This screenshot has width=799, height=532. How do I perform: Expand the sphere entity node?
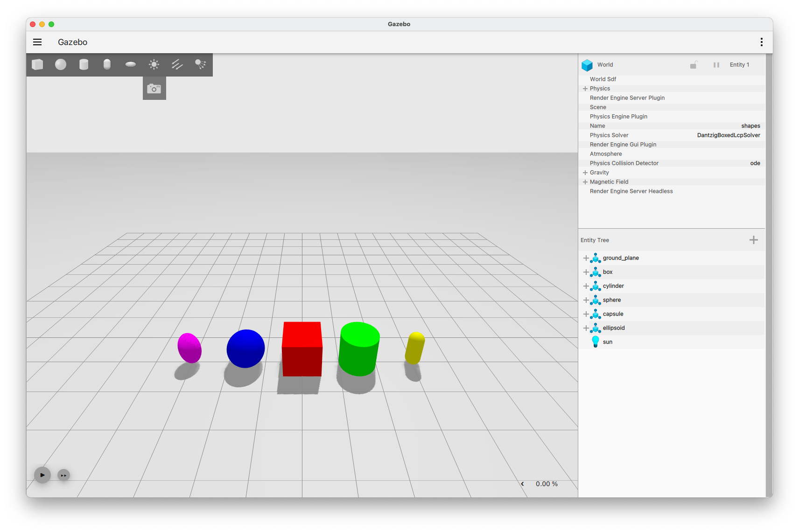[586, 300]
